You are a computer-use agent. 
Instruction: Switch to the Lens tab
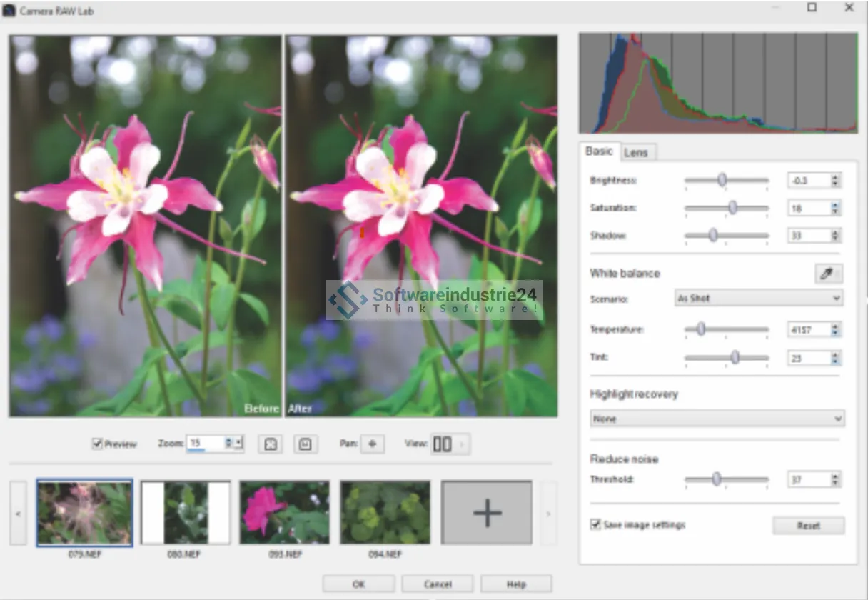tap(636, 152)
